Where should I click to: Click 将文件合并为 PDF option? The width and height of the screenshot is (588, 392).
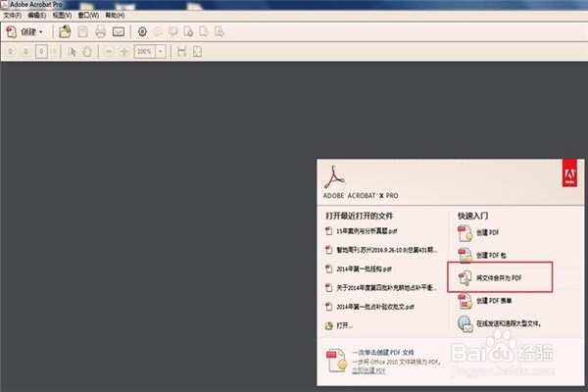click(500, 278)
